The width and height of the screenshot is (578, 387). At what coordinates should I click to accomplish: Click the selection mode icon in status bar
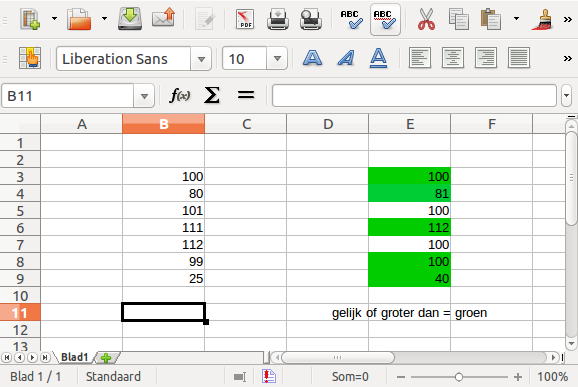[x=240, y=376]
